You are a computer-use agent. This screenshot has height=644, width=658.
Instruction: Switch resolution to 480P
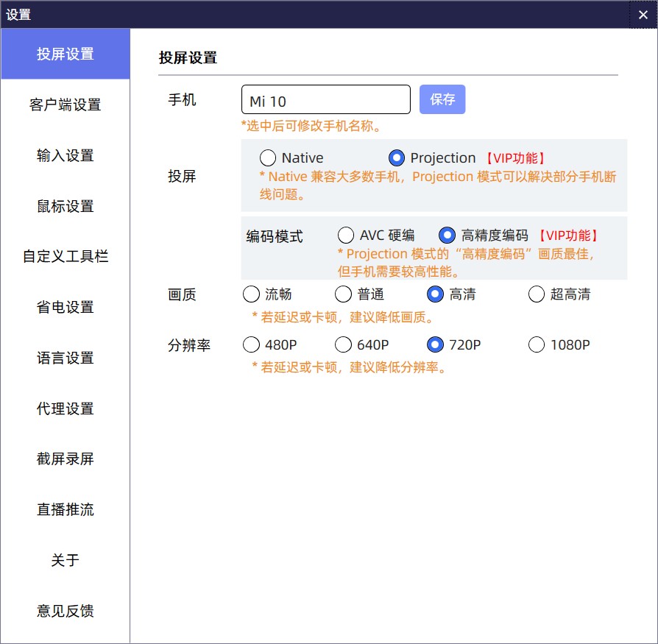coord(250,344)
